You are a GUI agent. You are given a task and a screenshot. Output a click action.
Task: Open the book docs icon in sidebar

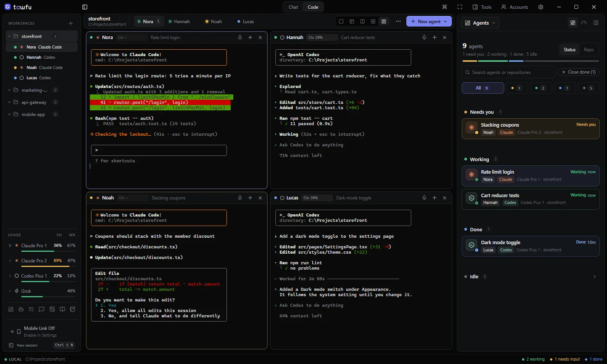pos(62,309)
